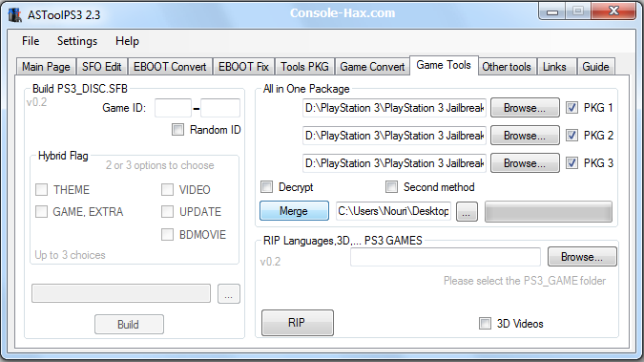Open the Help menu

(x=127, y=41)
